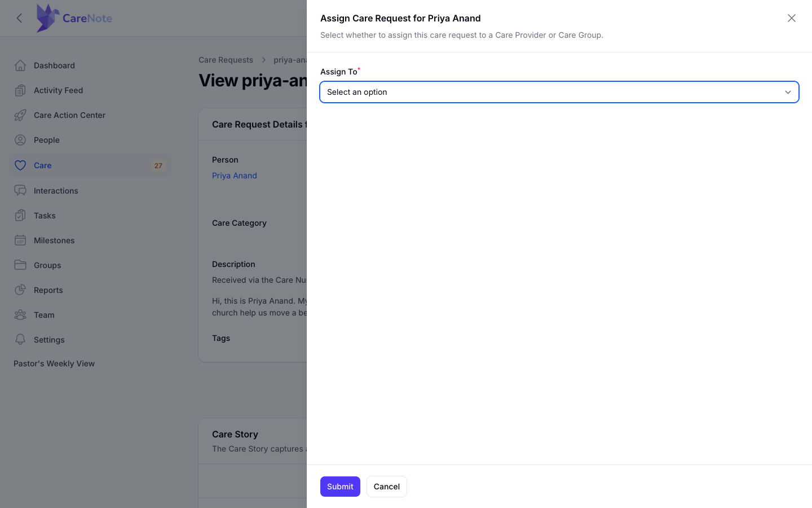Cancel the assignment panel
The width and height of the screenshot is (812, 508).
(387, 487)
